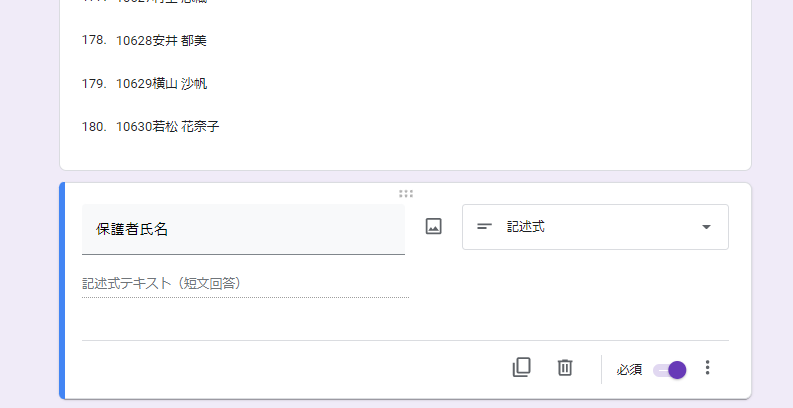793x408 pixels.
Task: Open the three-dot more options menu
Action: [x=708, y=368]
